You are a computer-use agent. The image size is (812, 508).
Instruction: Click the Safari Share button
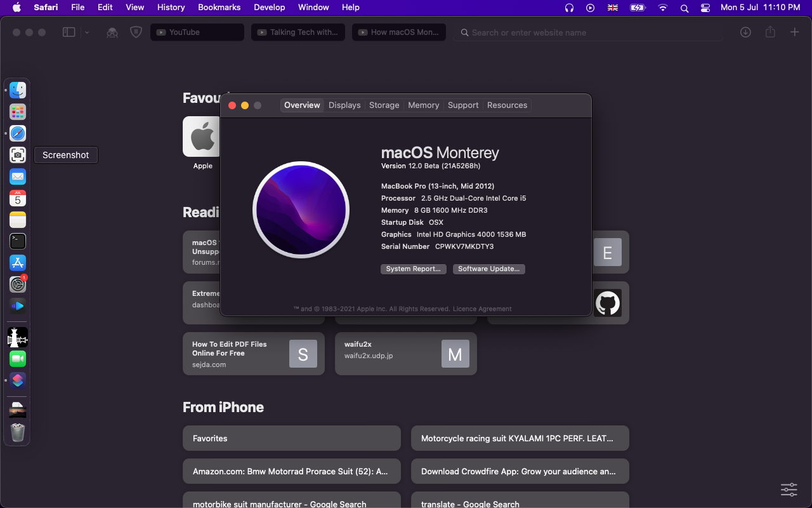click(x=770, y=32)
